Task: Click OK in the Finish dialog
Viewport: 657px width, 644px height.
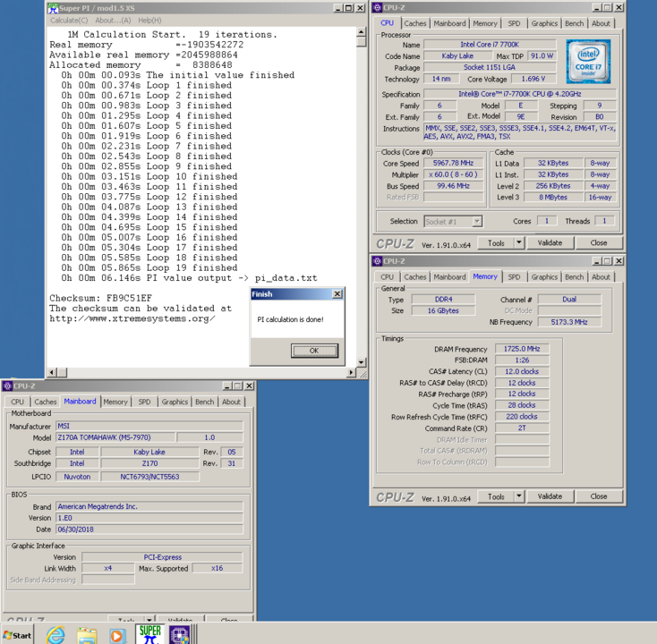Action: pos(314,351)
